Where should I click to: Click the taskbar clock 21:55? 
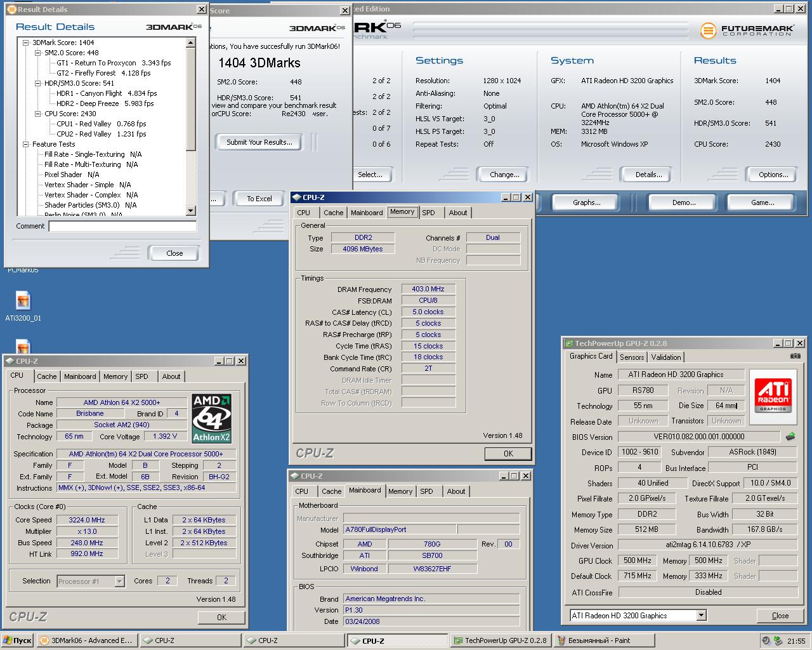(796, 641)
